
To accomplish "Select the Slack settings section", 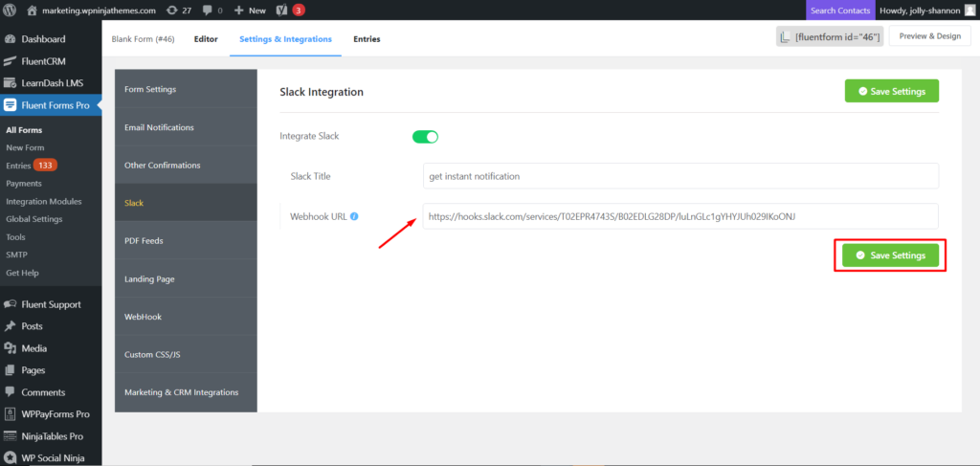I will click(x=186, y=203).
